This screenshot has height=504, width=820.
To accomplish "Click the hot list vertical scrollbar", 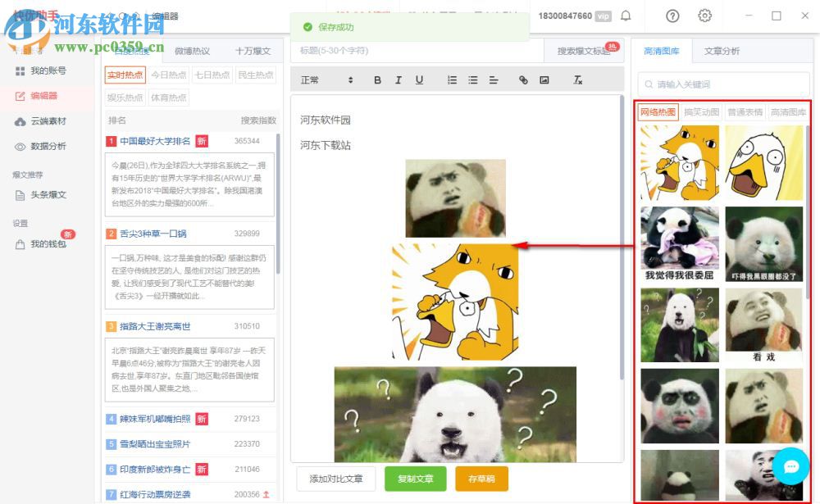I will [278, 204].
